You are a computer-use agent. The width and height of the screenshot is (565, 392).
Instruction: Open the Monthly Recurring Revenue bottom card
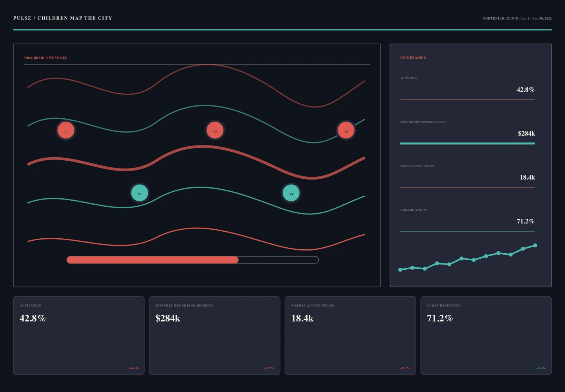click(x=215, y=336)
